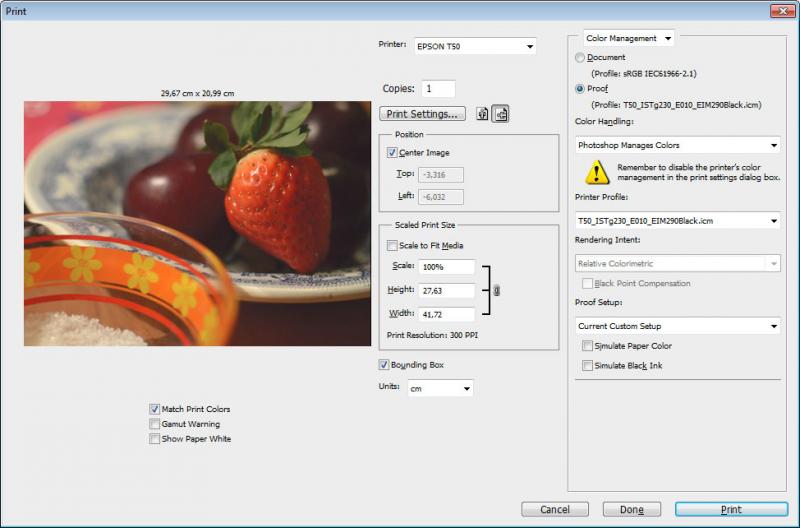Screen dimensions: 800x528
Task: Enable Scale to Fit Media
Action: pyautogui.click(x=392, y=245)
